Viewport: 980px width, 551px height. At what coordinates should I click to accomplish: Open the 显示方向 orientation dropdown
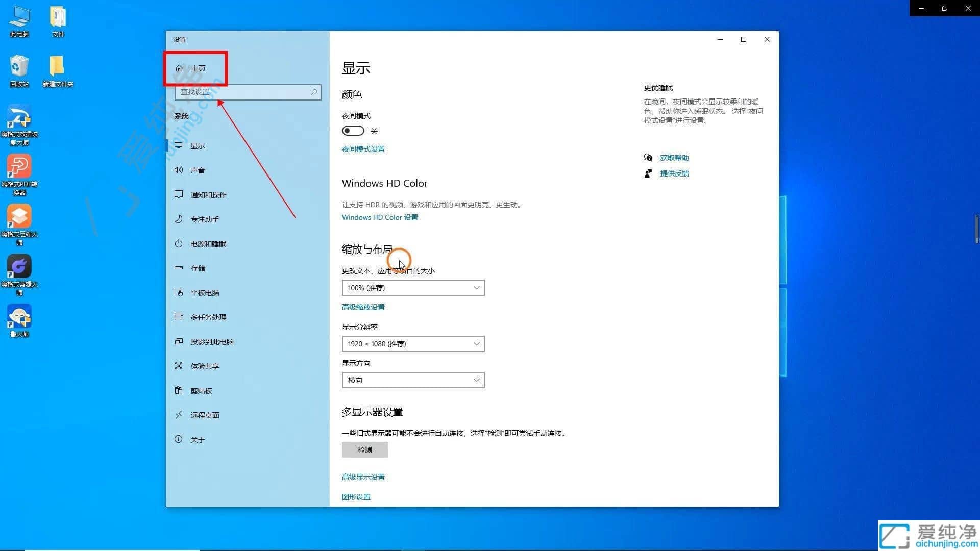coord(412,380)
